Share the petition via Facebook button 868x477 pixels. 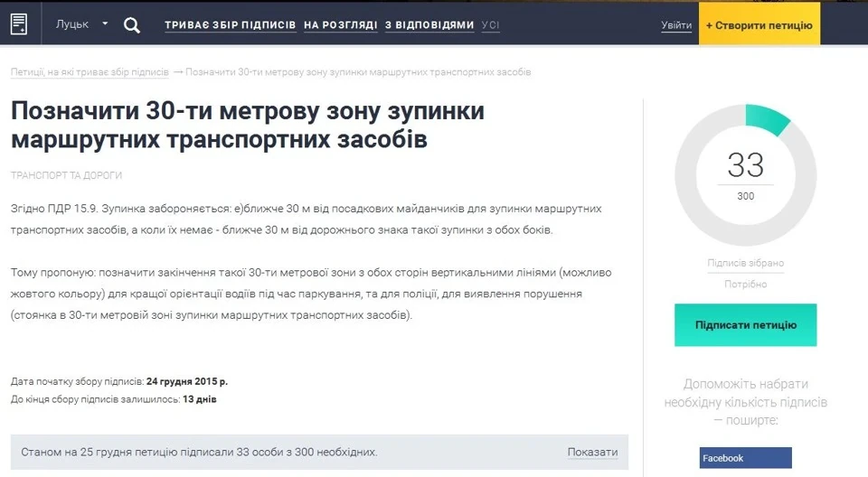pyautogui.click(x=745, y=458)
